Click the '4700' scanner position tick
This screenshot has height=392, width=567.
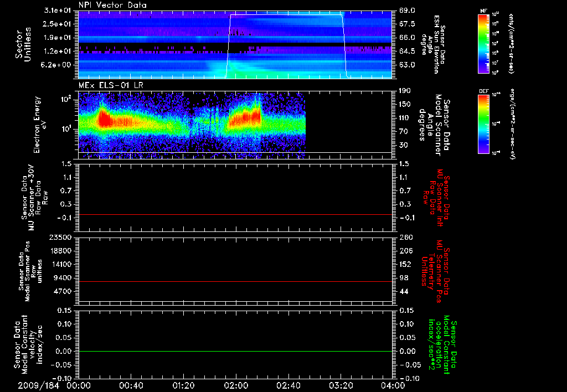click(x=62, y=291)
